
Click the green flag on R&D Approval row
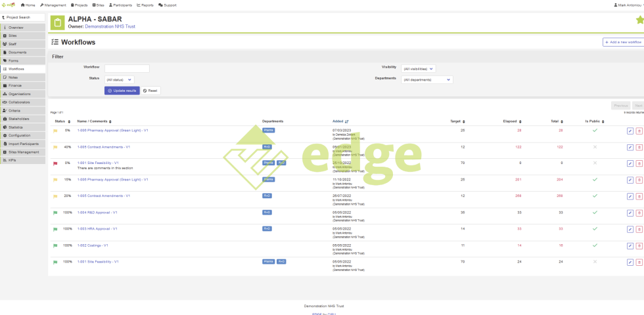(x=55, y=213)
